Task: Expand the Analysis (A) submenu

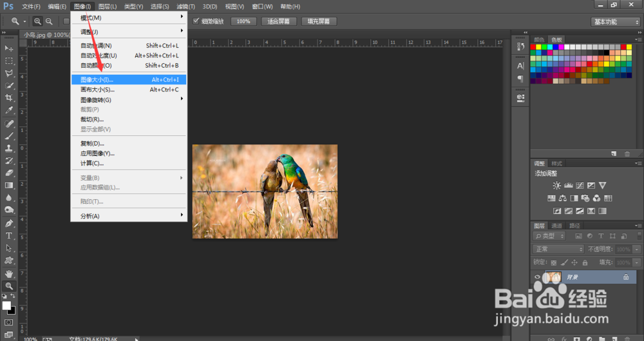Action: tap(129, 216)
